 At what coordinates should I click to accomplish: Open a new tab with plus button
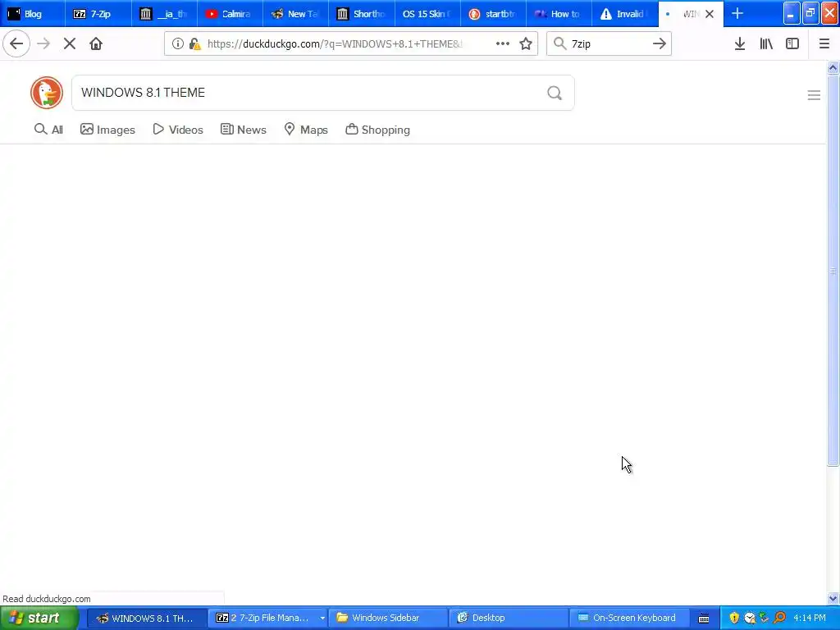click(x=737, y=14)
